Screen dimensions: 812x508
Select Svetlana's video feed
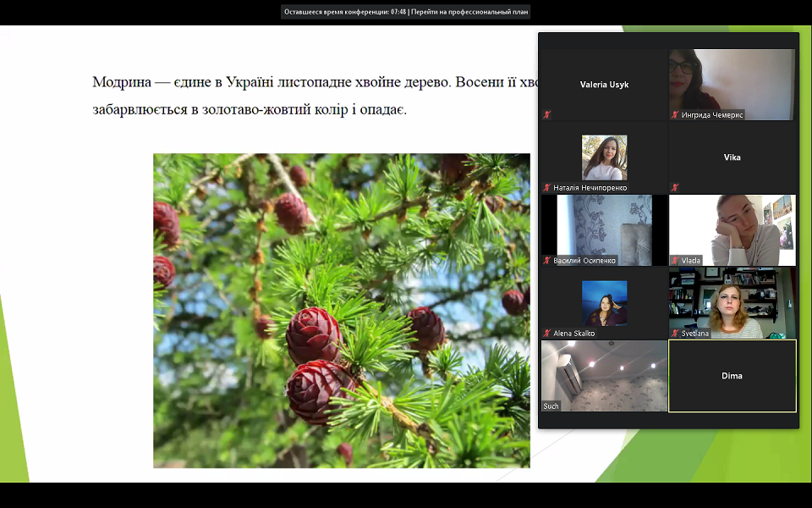(x=732, y=303)
